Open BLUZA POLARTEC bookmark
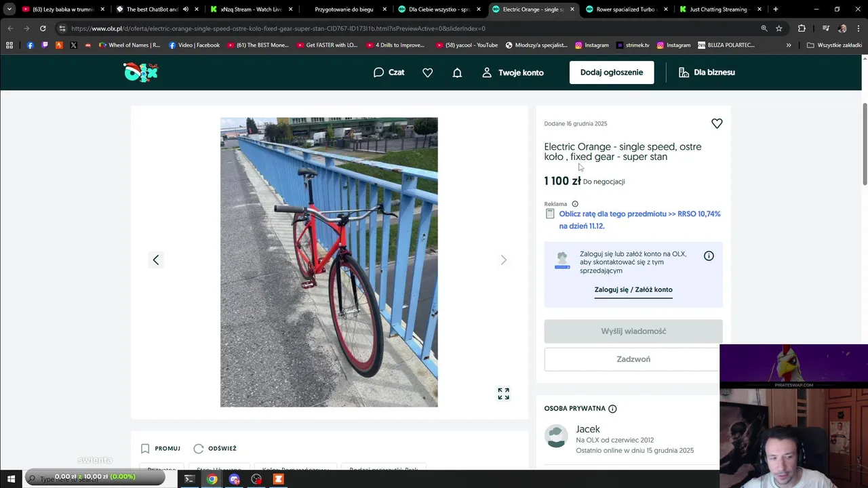This screenshot has width=868, height=488. [726, 45]
